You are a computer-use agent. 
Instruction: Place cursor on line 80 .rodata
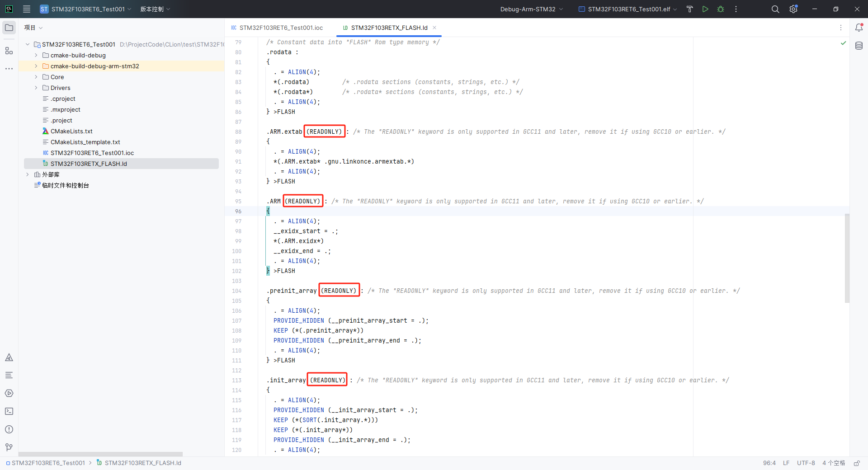tap(282, 52)
